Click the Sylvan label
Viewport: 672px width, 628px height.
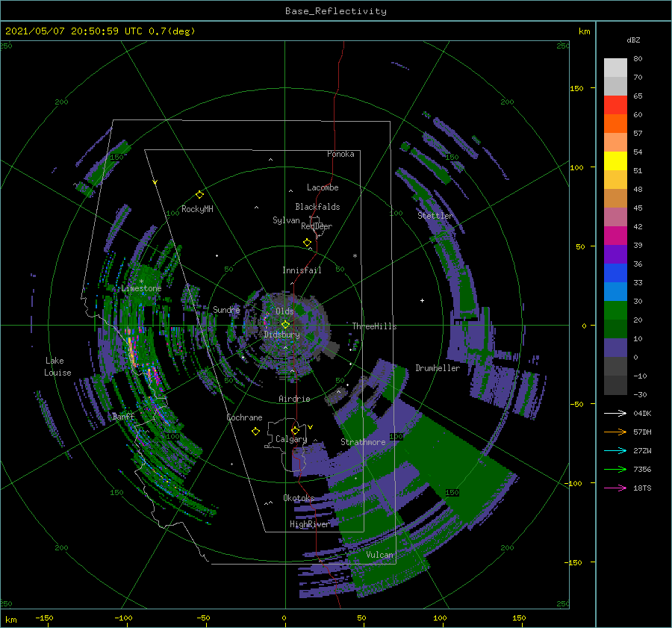pos(286,220)
